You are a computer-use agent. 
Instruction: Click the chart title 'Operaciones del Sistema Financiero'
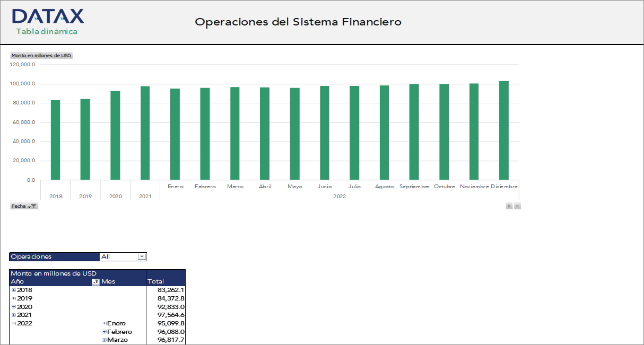click(x=299, y=22)
